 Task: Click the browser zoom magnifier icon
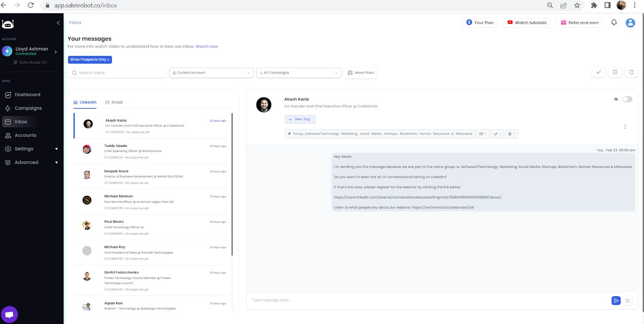pos(550,5)
